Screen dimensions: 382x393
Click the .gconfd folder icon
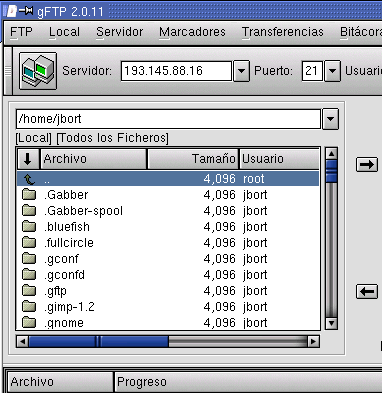(x=29, y=275)
